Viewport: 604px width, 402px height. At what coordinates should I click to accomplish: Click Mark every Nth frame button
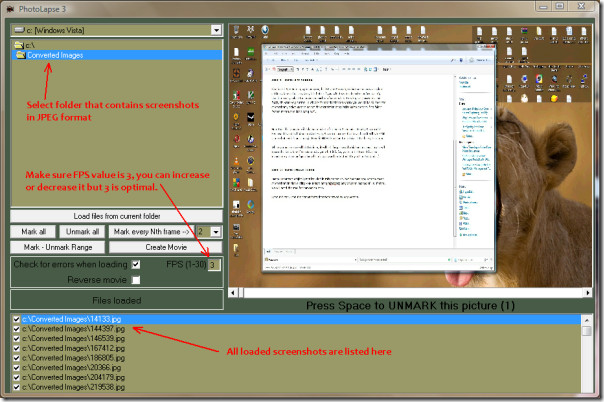151,231
